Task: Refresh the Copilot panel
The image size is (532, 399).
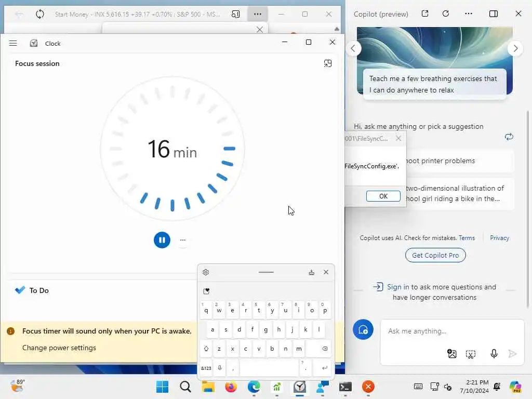Action: point(446,14)
